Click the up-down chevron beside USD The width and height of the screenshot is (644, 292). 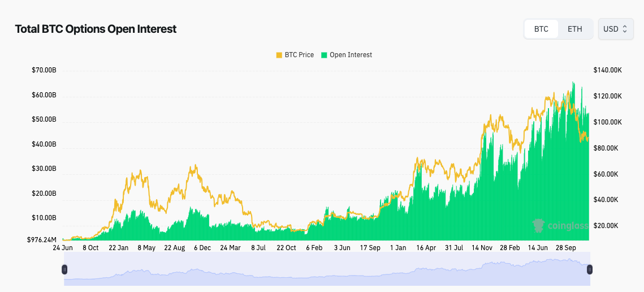click(625, 29)
